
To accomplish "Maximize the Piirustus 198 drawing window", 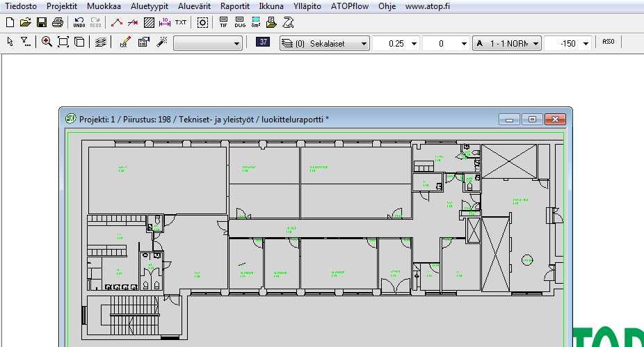I will (532, 119).
